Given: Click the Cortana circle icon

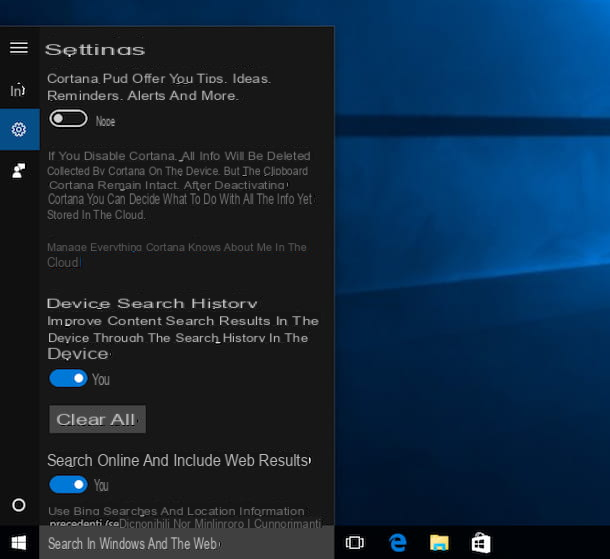Looking at the screenshot, I should pos(19,505).
